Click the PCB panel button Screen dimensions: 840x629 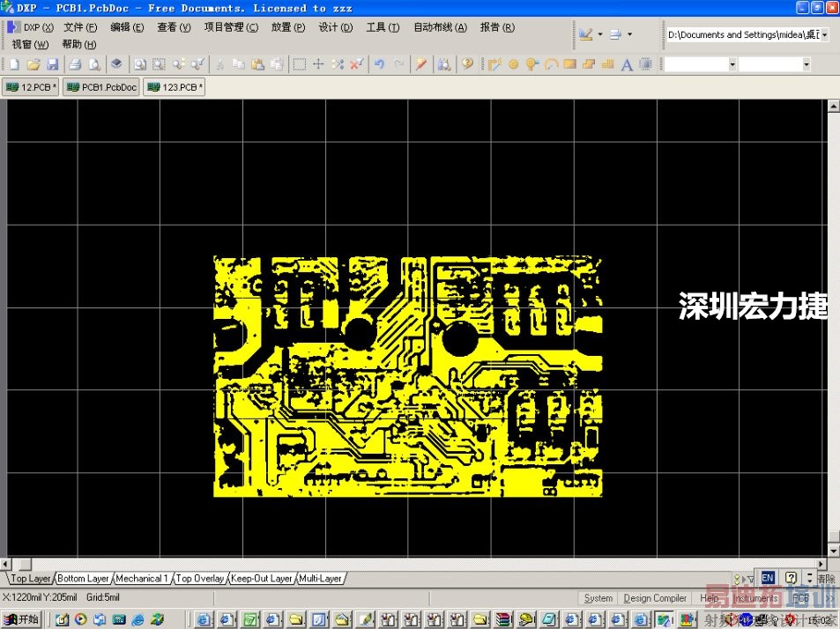[x=800, y=597]
